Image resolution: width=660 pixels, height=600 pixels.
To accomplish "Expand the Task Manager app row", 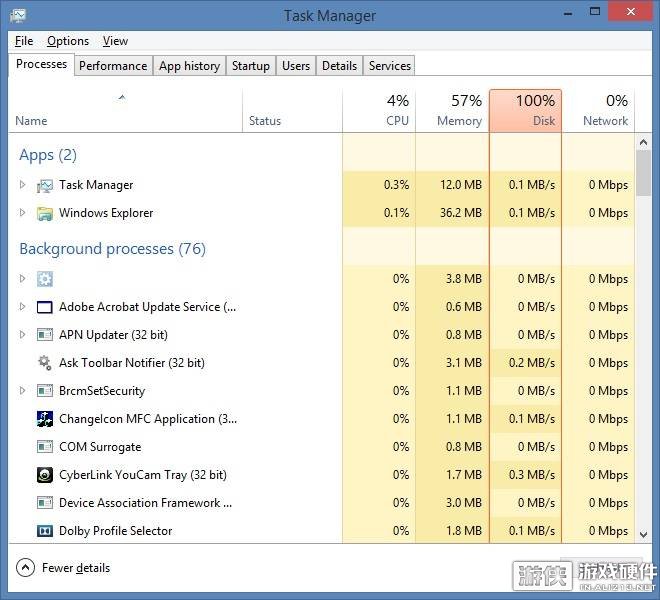I will click(x=22, y=185).
